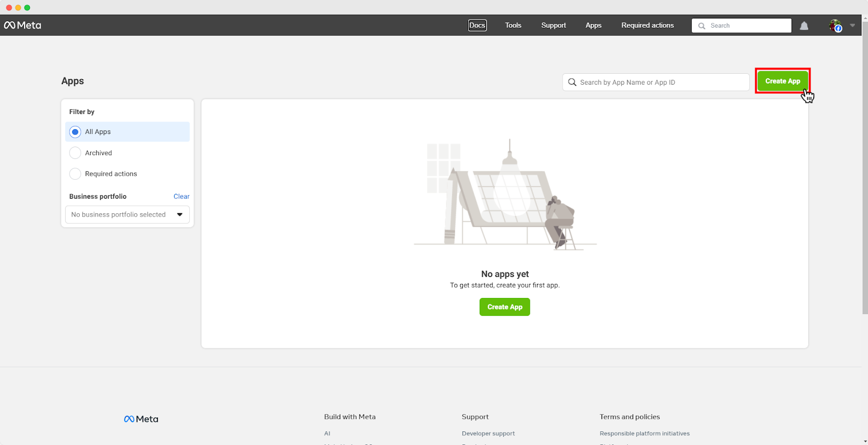Click the 'Filter by' label
The width and height of the screenshot is (868, 445).
[82, 112]
